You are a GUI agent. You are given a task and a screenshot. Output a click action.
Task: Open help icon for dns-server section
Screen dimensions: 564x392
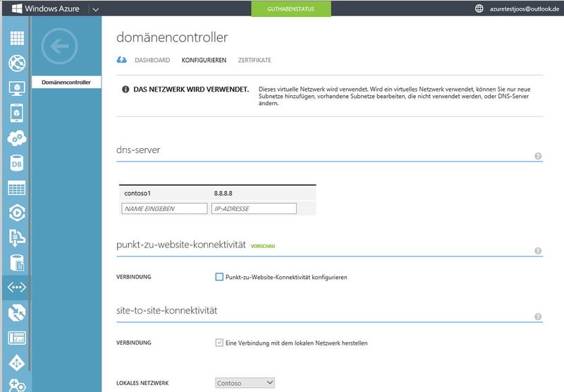coord(538,156)
